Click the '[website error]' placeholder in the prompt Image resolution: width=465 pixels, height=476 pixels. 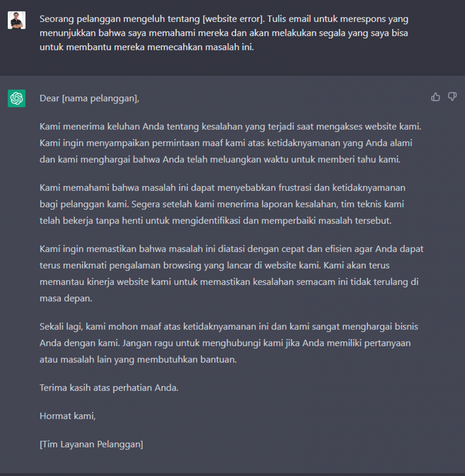[233, 19]
